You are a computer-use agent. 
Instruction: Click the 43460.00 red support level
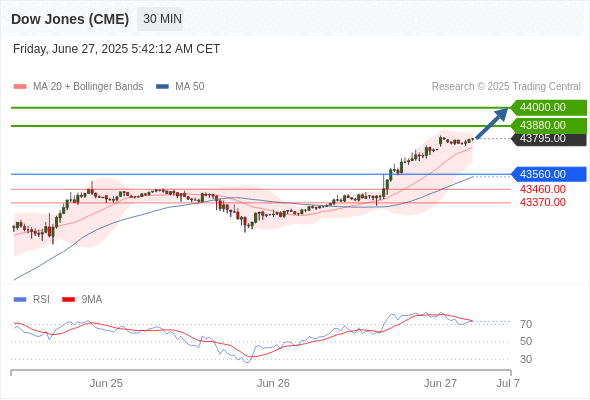coord(543,189)
